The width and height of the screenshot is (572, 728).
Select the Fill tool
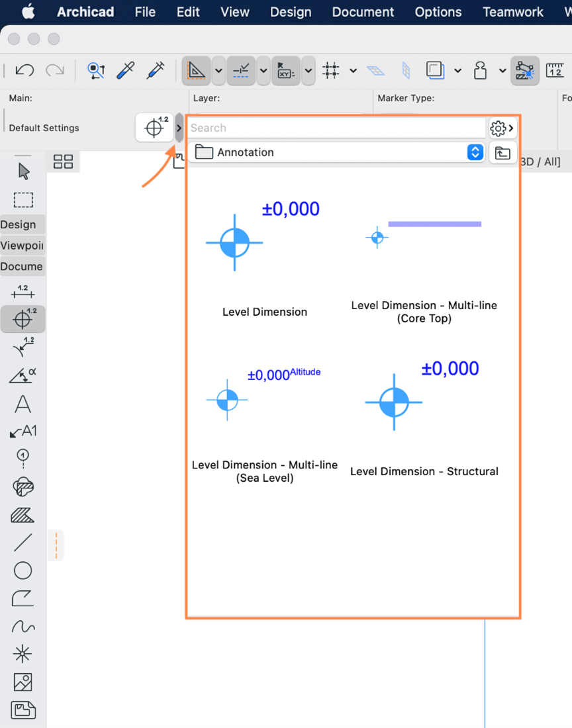pos(23,515)
